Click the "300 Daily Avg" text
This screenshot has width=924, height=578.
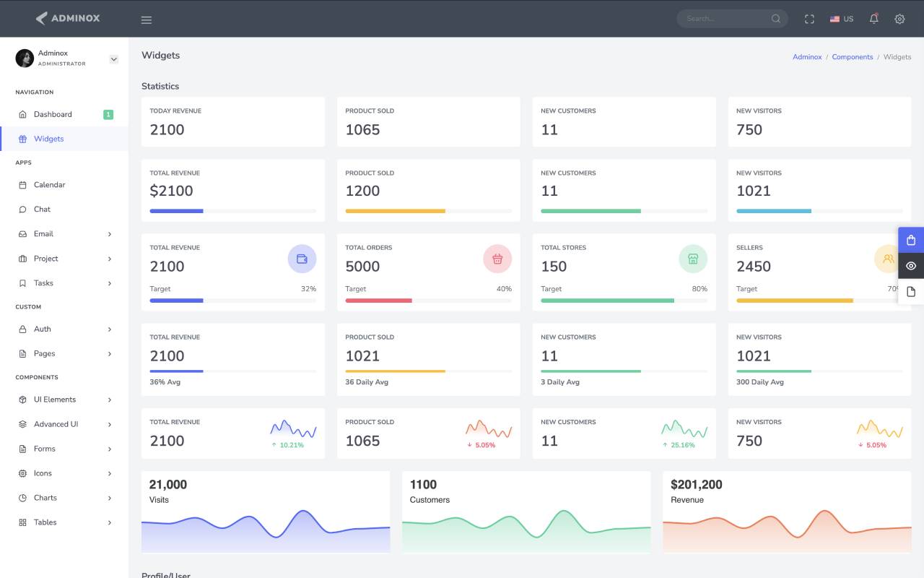click(759, 382)
